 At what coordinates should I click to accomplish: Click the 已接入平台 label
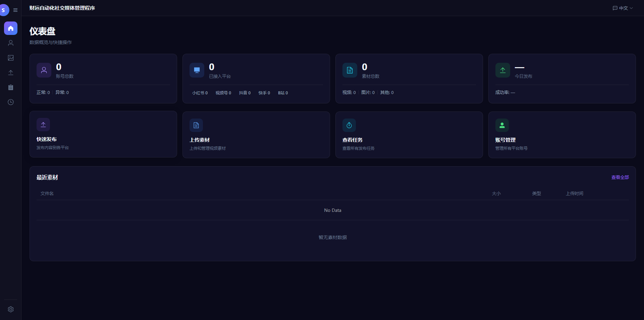(x=220, y=76)
